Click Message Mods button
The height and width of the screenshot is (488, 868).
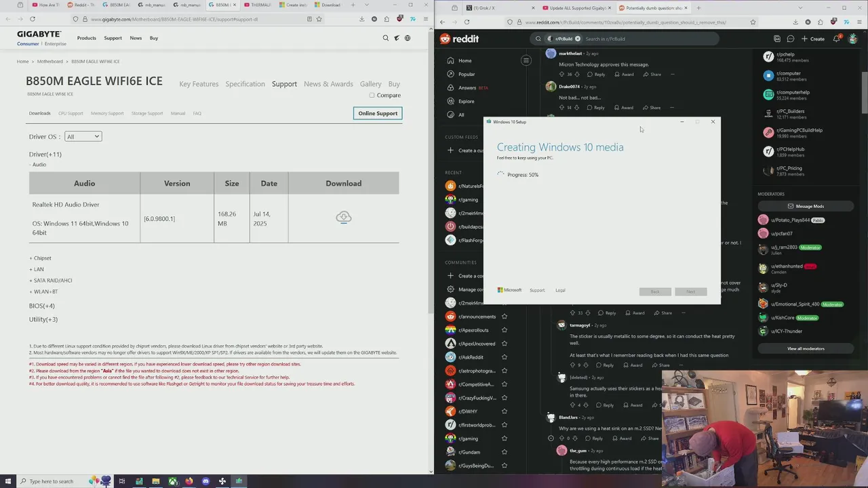[x=806, y=206]
